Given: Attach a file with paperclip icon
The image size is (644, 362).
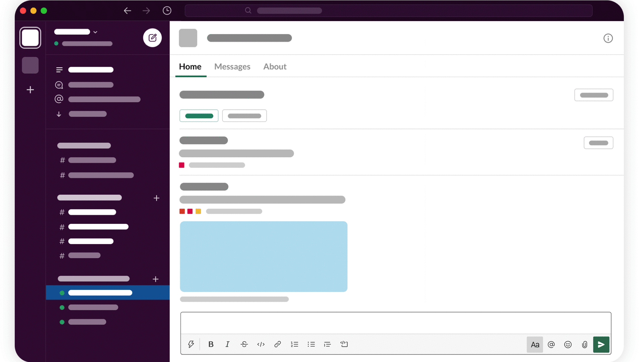Looking at the screenshot, I should pos(584,345).
